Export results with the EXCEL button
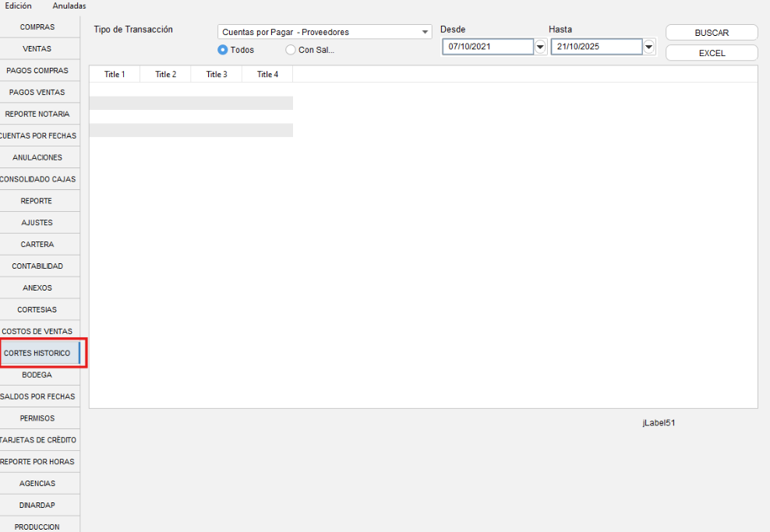Image resolution: width=770 pixels, height=532 pixels. click(711, 53)
